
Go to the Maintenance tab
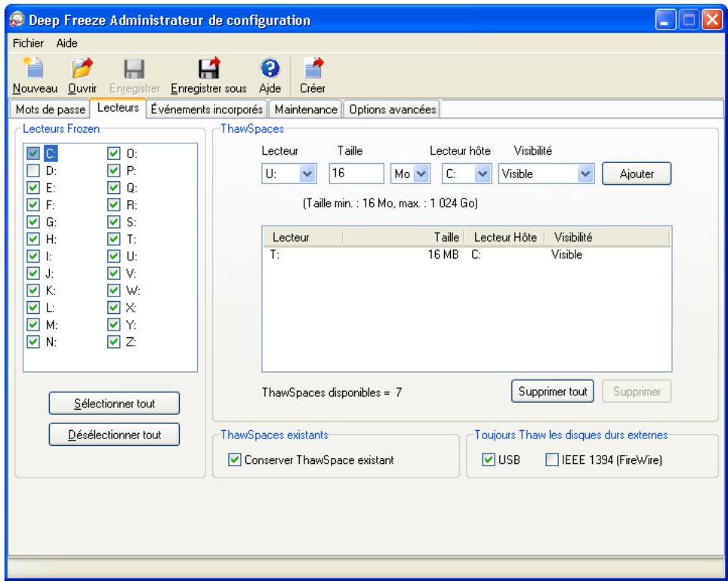(306, 109)
